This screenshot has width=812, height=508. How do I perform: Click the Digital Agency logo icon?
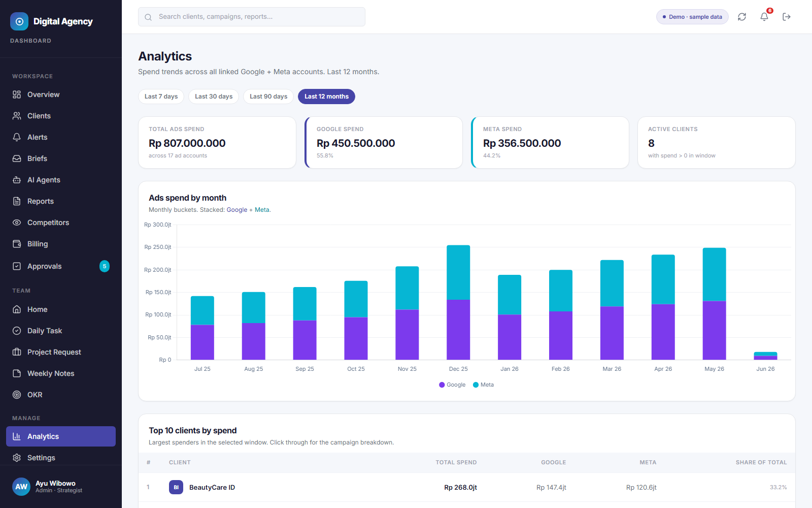click(19, 21)
